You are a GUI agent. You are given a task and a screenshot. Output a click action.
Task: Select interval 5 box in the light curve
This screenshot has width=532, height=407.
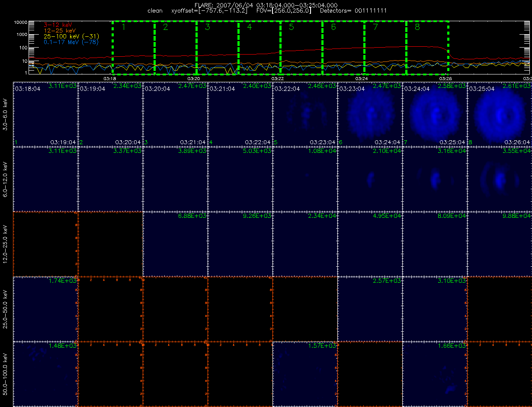click(x=301, y=47)
